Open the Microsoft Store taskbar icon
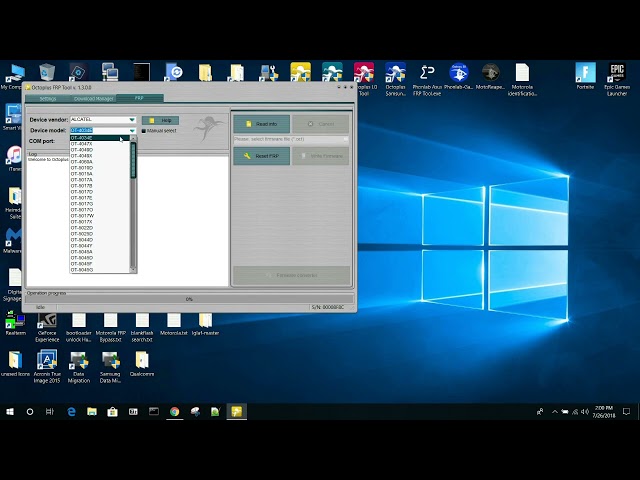Viewport: 640px width, 480px height. coord(113,412)
